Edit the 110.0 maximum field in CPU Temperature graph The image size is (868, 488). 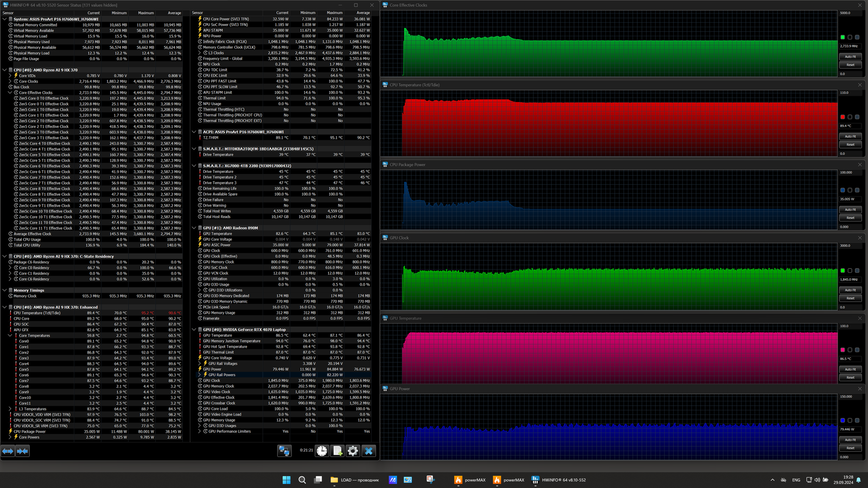click(850, 93)
